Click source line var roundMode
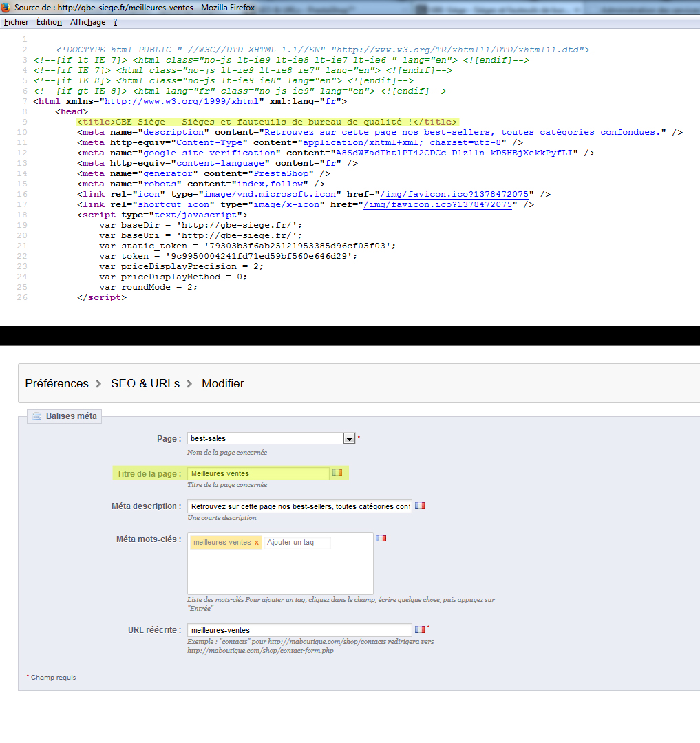 click(x=149, y=287)
